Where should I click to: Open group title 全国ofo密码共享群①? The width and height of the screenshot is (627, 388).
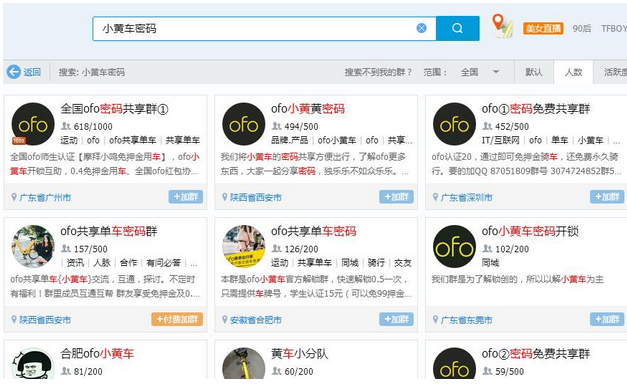pos(114,108)
